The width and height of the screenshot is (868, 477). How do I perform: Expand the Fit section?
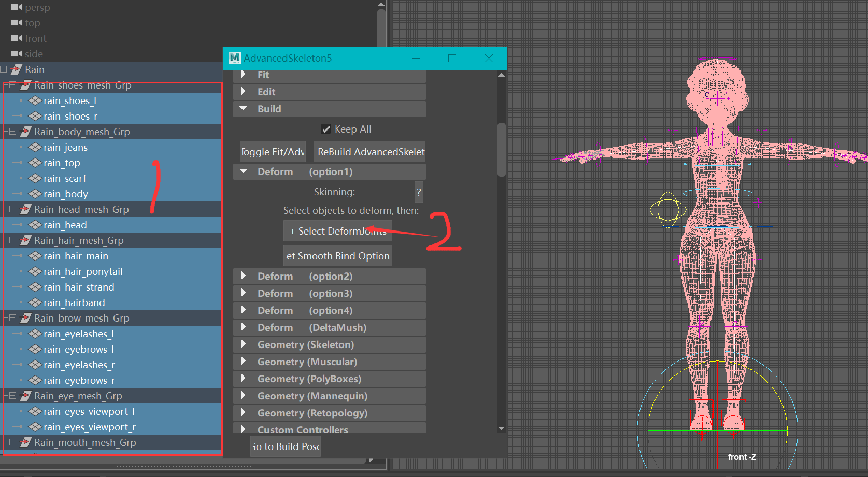tap(244, 75)
